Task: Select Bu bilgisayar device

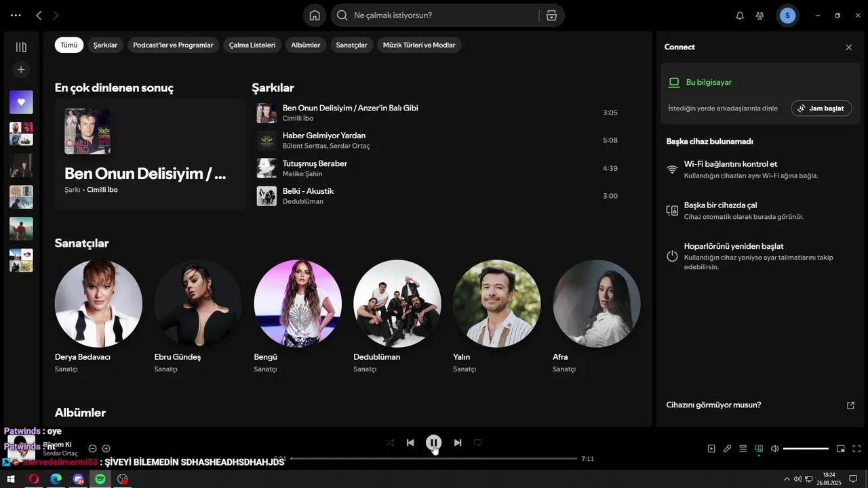Action: (709, 82)
